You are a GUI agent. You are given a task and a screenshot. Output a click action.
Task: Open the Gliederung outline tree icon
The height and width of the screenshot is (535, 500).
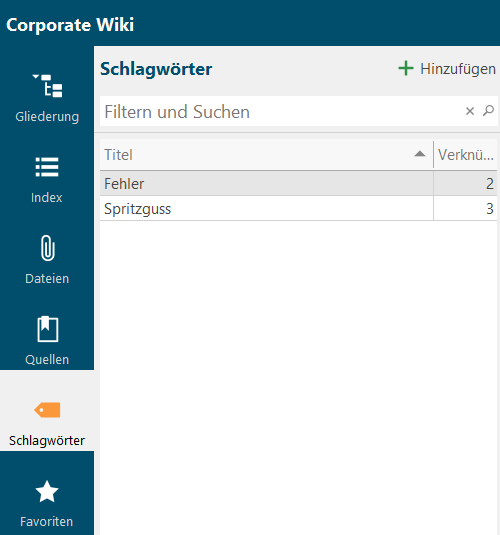(x=47, y=86)
